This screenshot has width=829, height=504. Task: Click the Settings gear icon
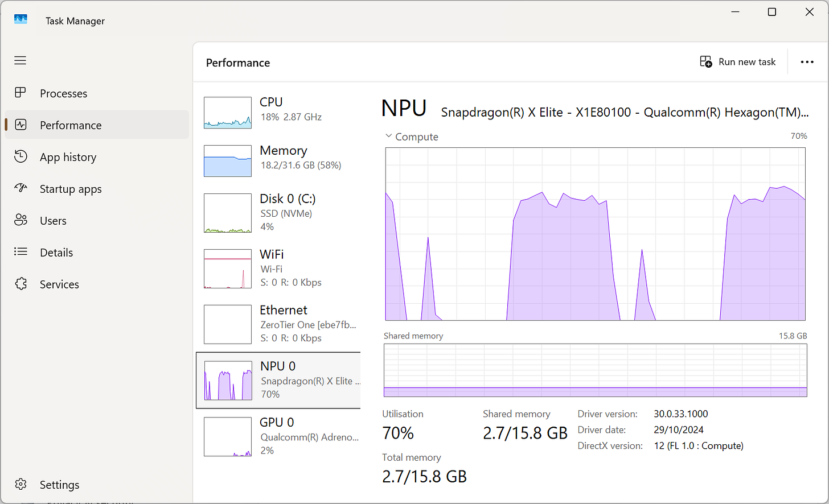pos(20,484)
